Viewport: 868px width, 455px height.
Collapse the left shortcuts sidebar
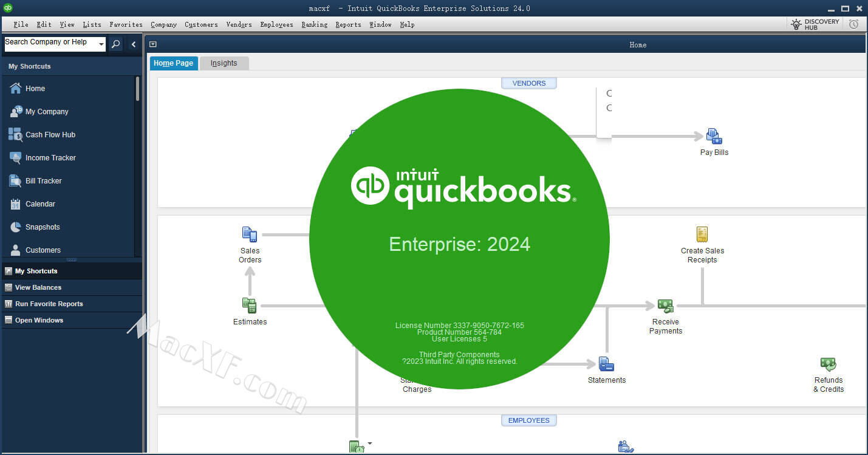(x=134, y=44)
